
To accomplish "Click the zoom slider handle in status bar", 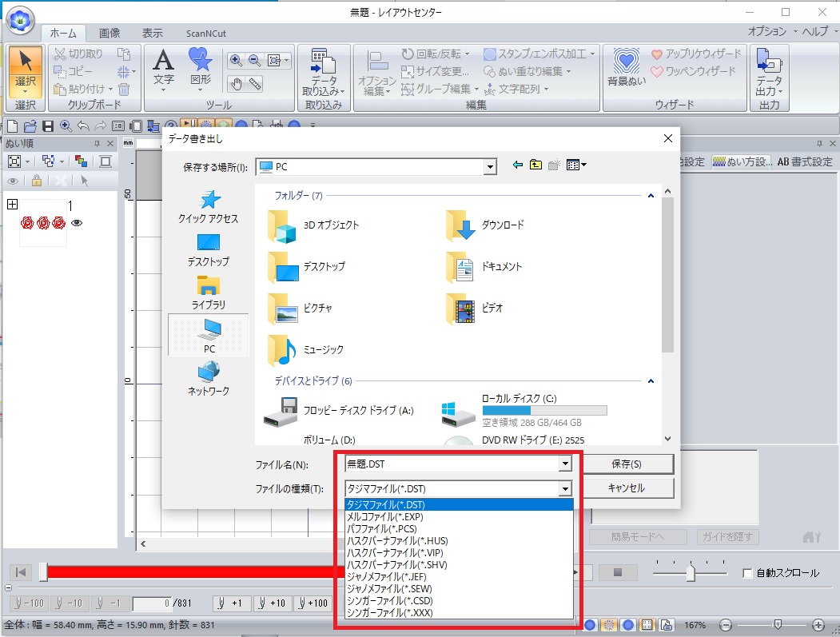I will coord(778,625).
